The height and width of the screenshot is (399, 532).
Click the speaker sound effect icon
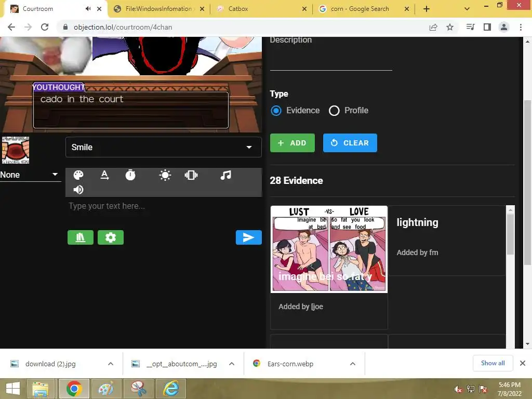[x=78, y=190]
